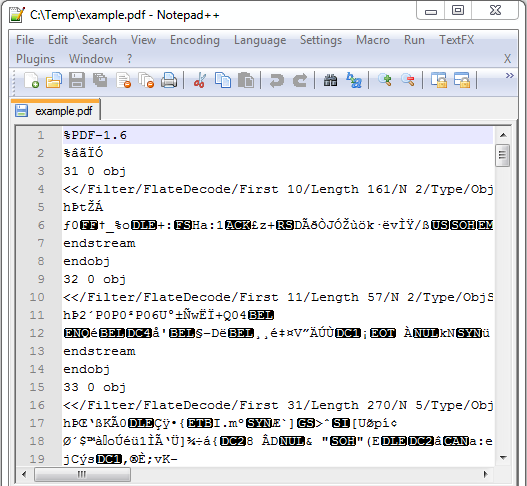Toggle synchronize vertical scrolling icon
This screenshot has height=486, width=527.
click(439, 80)
